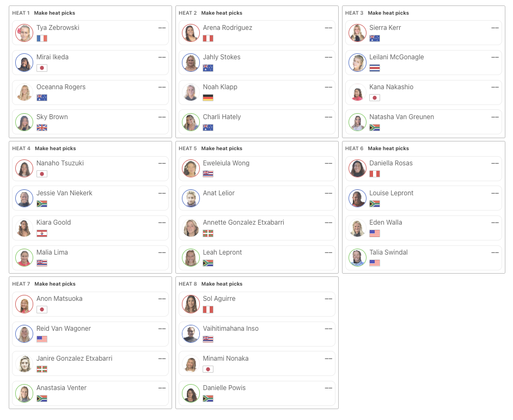Open Make heat picks for Heat 1
Viewport: 513px width, 420px height.
tap(54, 13)
